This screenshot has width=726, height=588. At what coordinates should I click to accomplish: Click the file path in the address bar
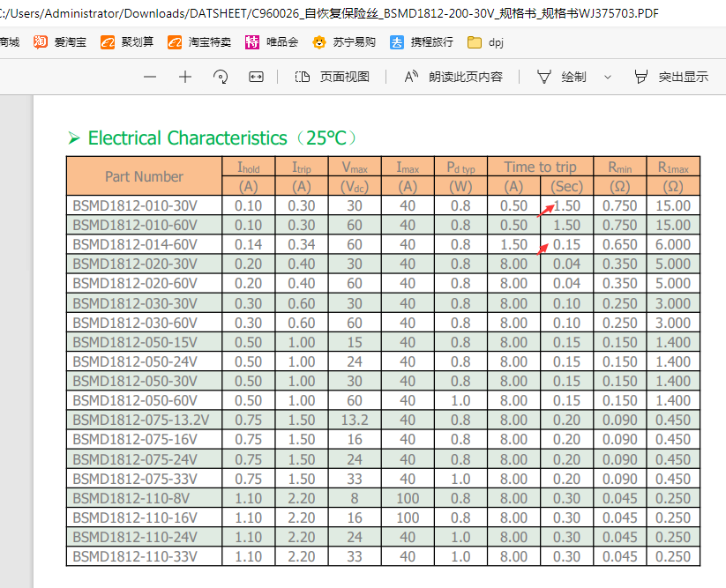(x=329, y=13)
